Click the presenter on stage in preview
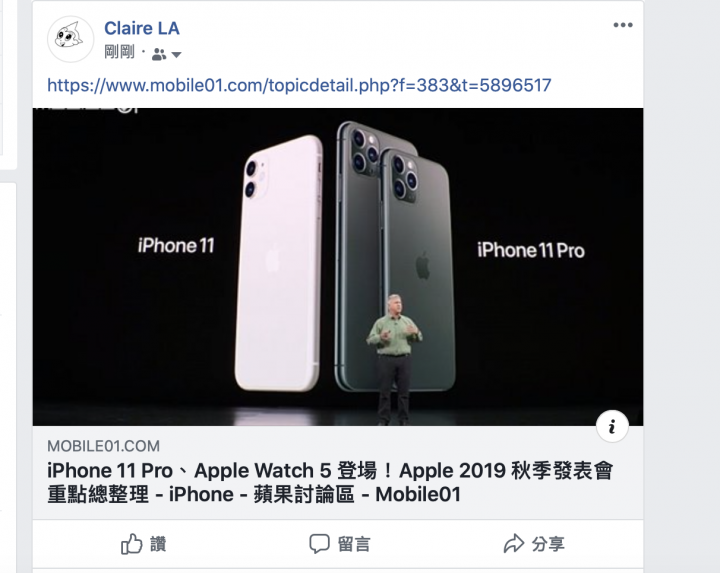 click(394, 359)
